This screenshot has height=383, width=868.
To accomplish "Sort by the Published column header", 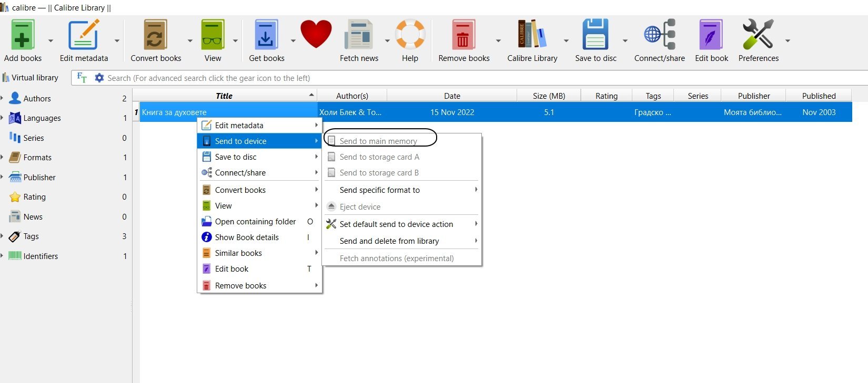I will [x=819, y=96].
